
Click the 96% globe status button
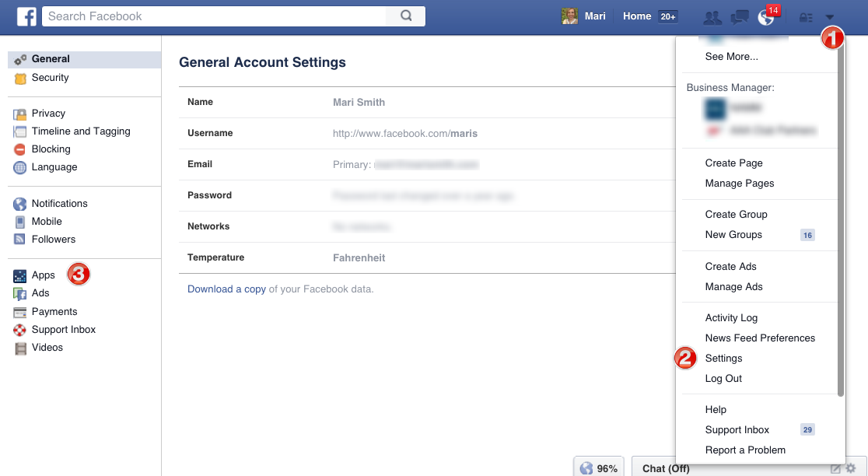(599, 467)
